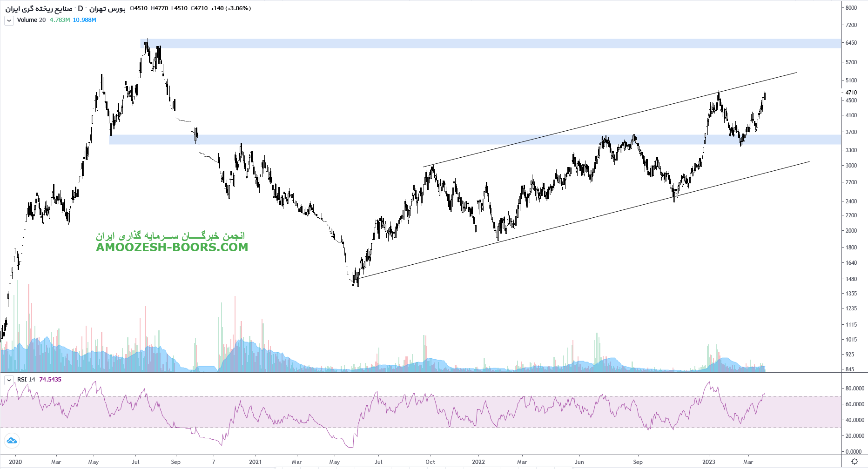Click the 2022 label on time axis
Screen dimensions: 868x469
(x=478, y=462)
